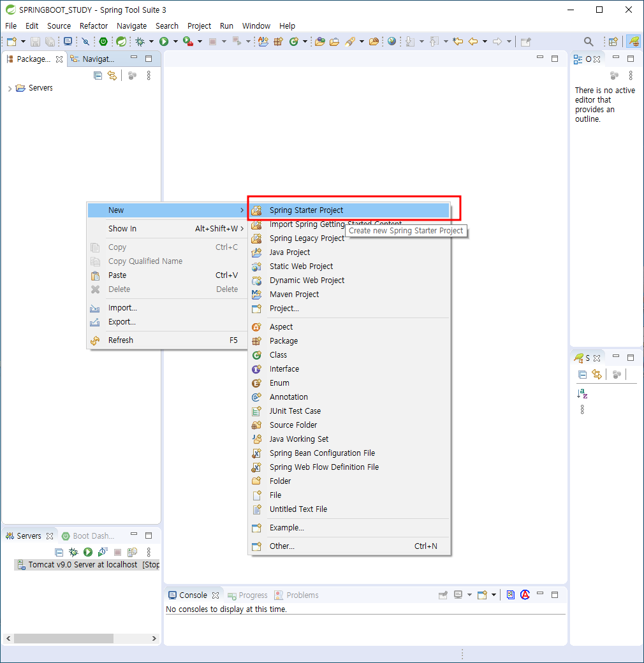
Task: Start the server with green play icon in Servers view
Action: [88, 552]
